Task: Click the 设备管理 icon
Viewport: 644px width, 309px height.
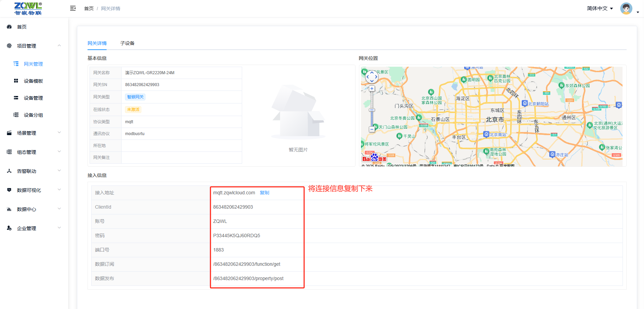Action: (16, 98)
